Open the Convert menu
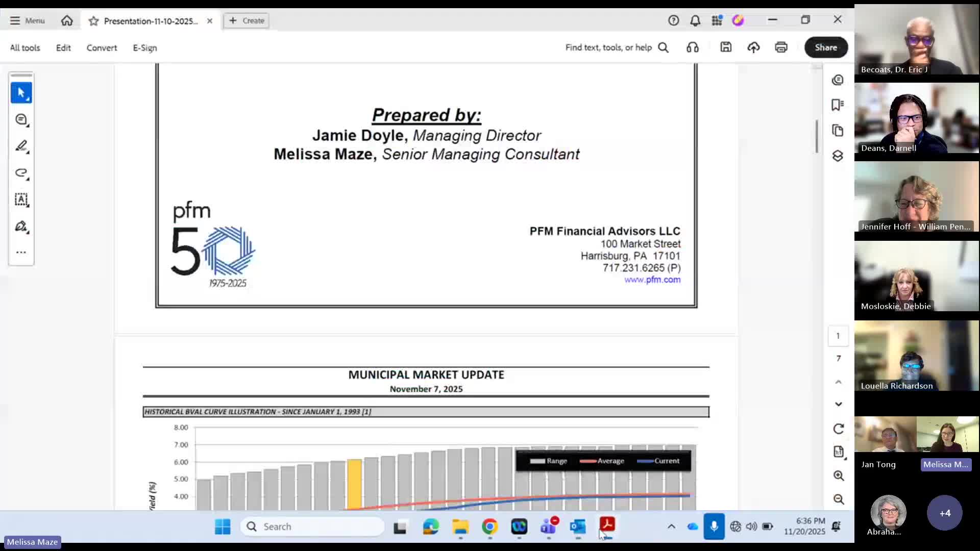 (x=102, y=47)
